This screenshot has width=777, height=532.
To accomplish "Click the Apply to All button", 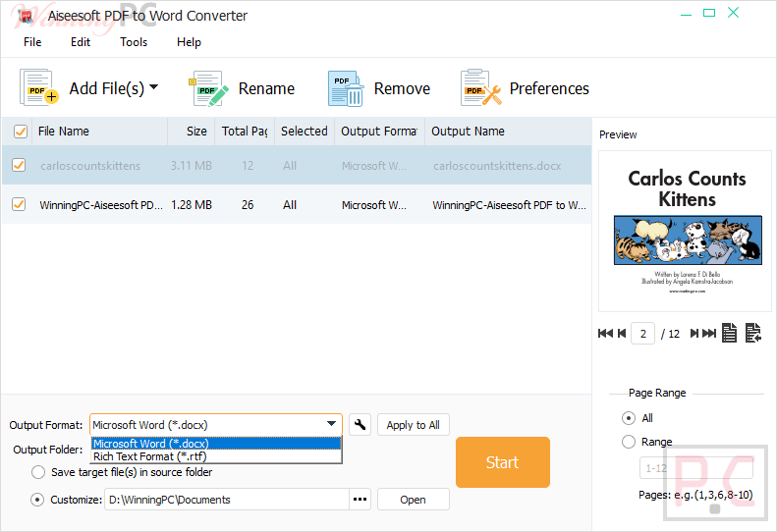I will [x=414, y=425].
